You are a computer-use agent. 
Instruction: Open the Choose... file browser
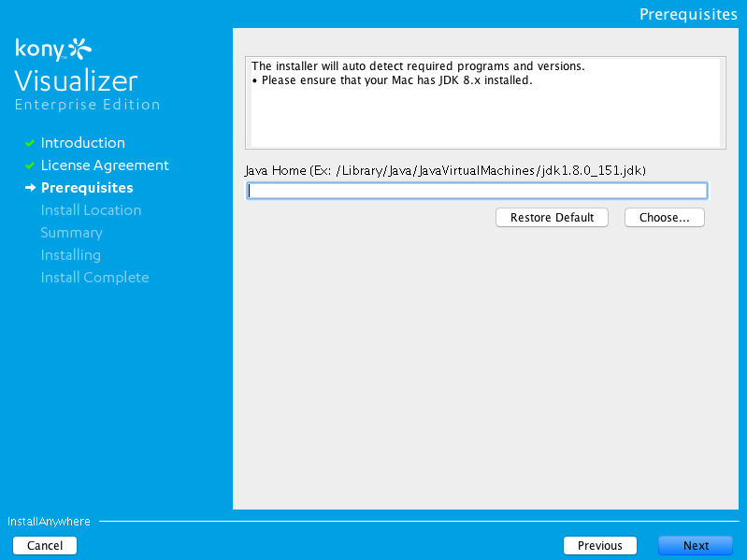pyautogui.click(x=664, y=218)
